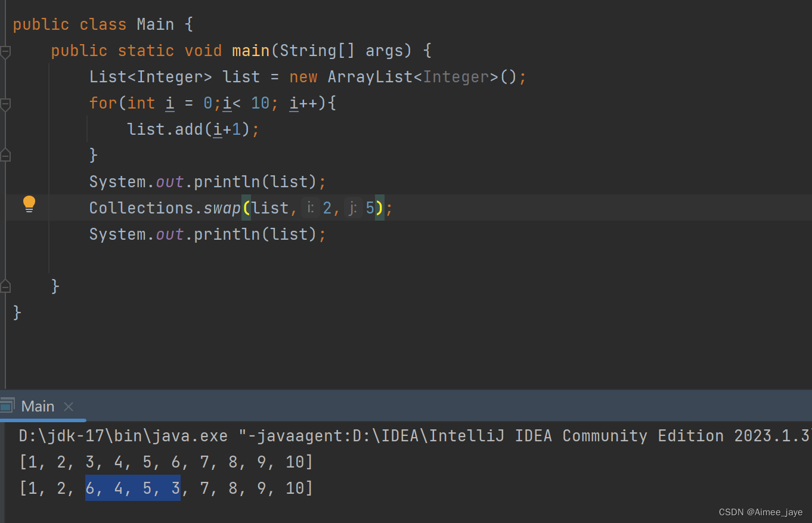The image size is (812, 523).
Task: Close the Main run tab
Action: [x=69, y=407]
